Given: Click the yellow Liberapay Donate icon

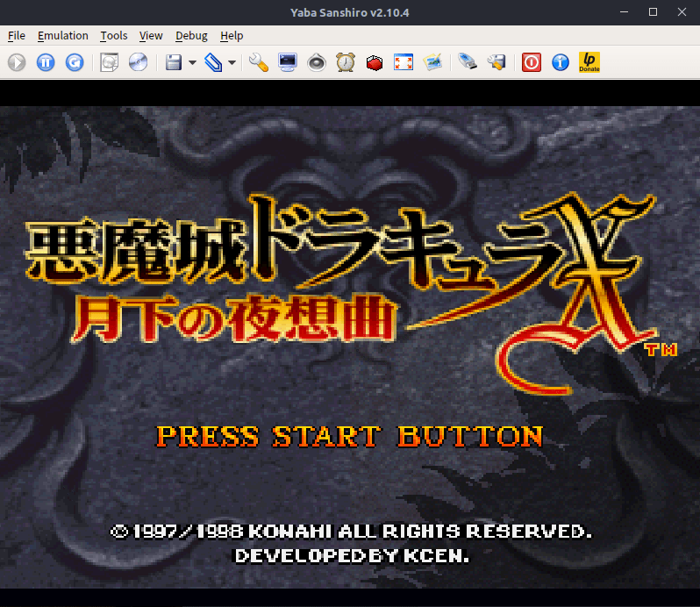Looking at the screenshot, I should click(x=589, y=62).
